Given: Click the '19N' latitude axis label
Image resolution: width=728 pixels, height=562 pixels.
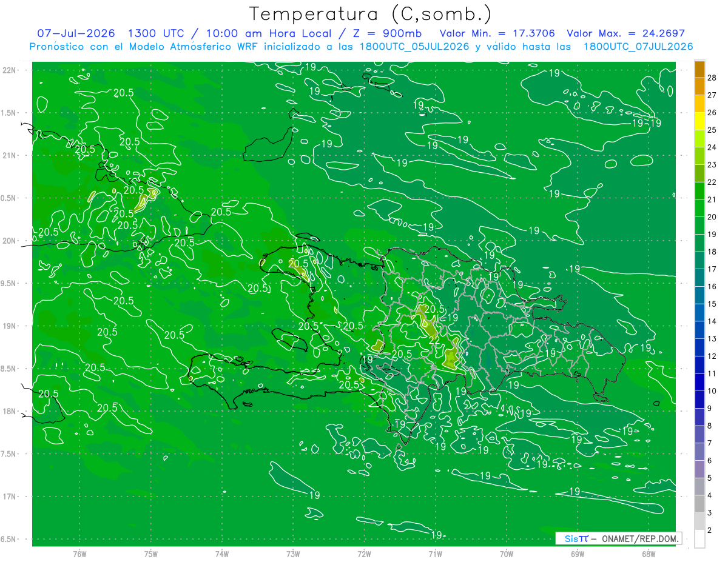Looking at the screenshot, I should [x=9, y=326].
